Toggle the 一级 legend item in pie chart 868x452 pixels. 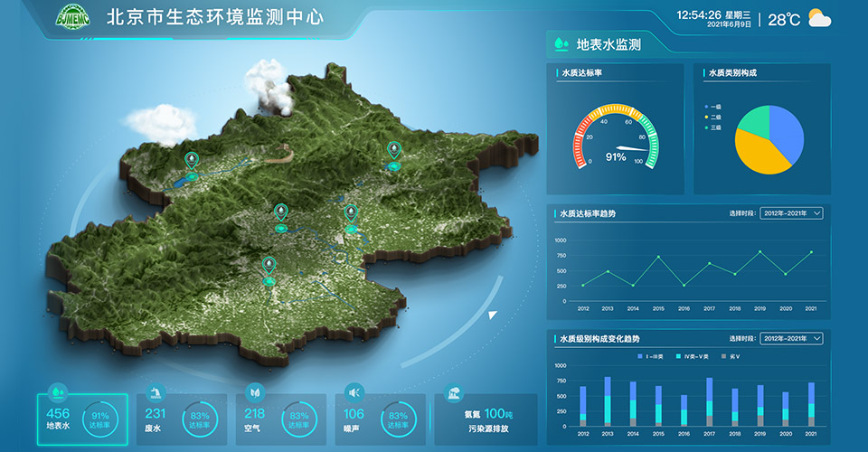712,107
